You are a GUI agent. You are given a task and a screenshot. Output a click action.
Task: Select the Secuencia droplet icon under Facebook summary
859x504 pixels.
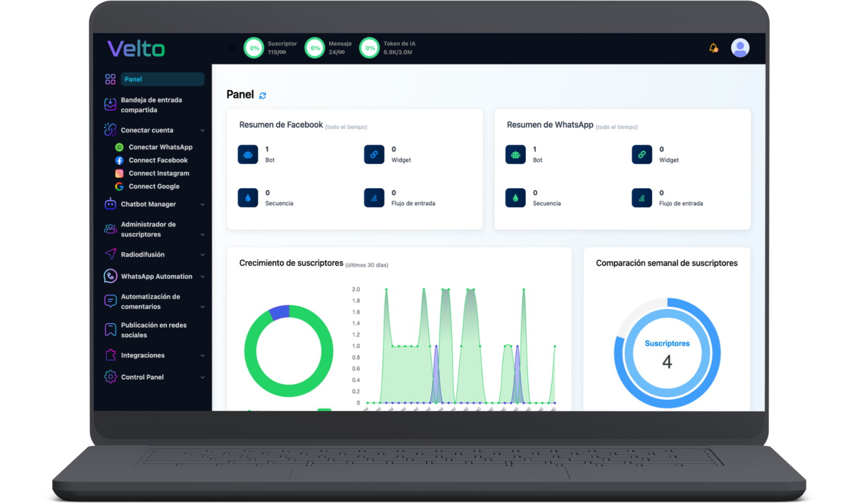(x=247, y=197)
